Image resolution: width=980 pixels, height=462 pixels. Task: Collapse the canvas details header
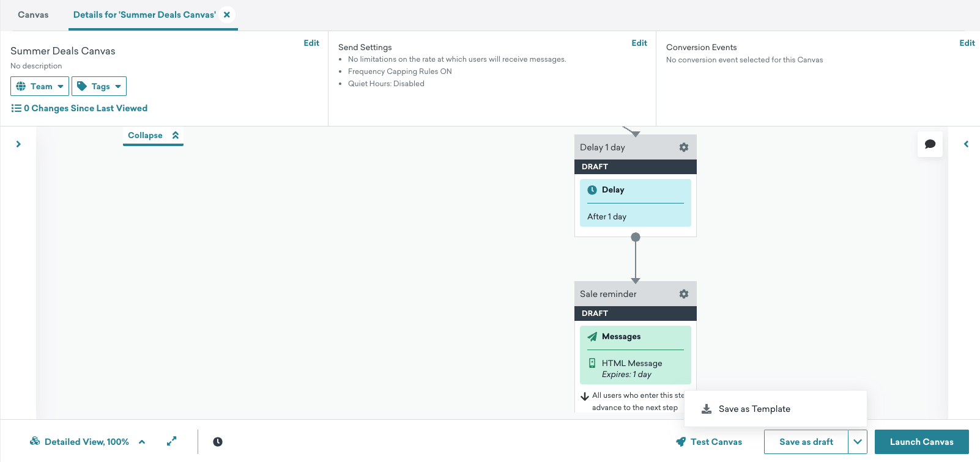(153, 136)
